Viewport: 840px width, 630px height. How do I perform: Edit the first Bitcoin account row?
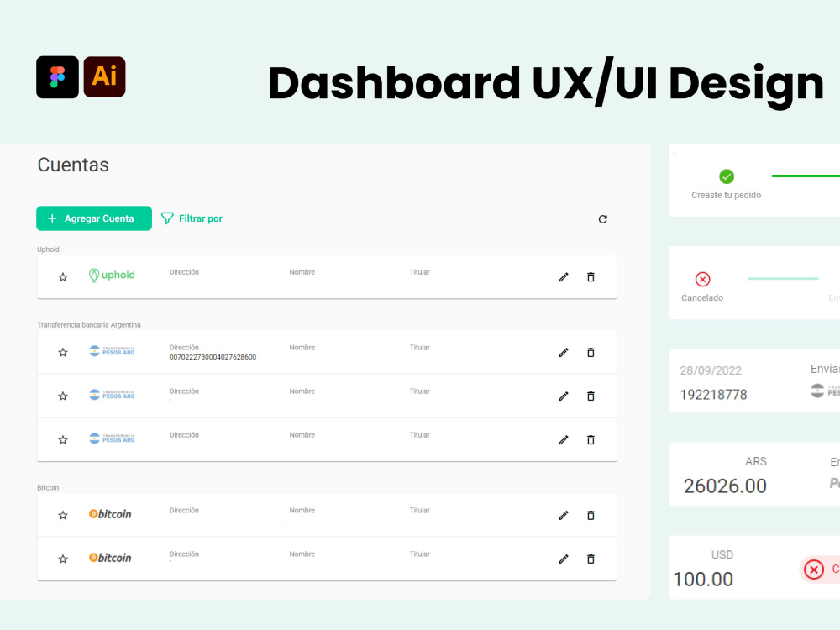[x=564, y=516]
